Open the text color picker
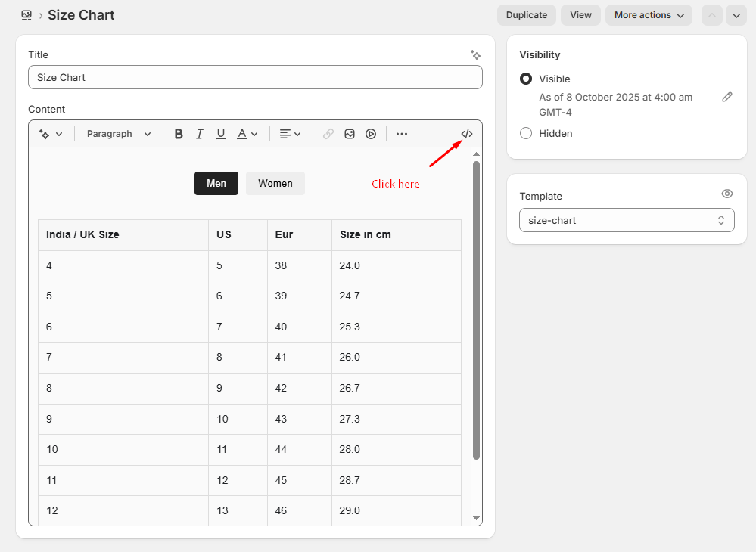Image resolution: width=756 pixels, height=552 pixels. 247,134
